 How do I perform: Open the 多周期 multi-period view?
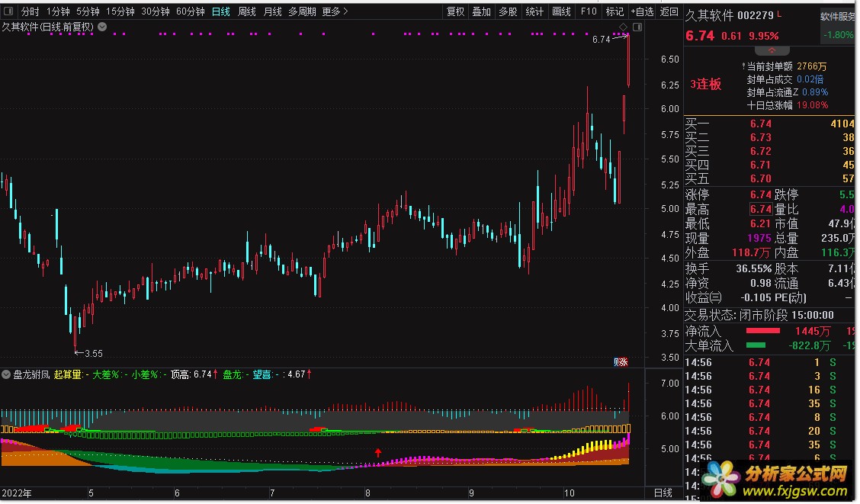(x=302, y=11)
